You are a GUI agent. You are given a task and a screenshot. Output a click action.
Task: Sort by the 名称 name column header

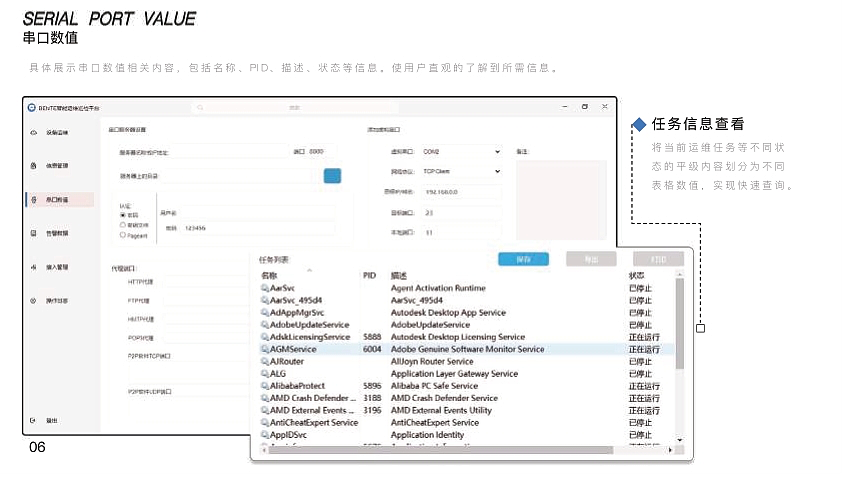(x=269, y=276)
